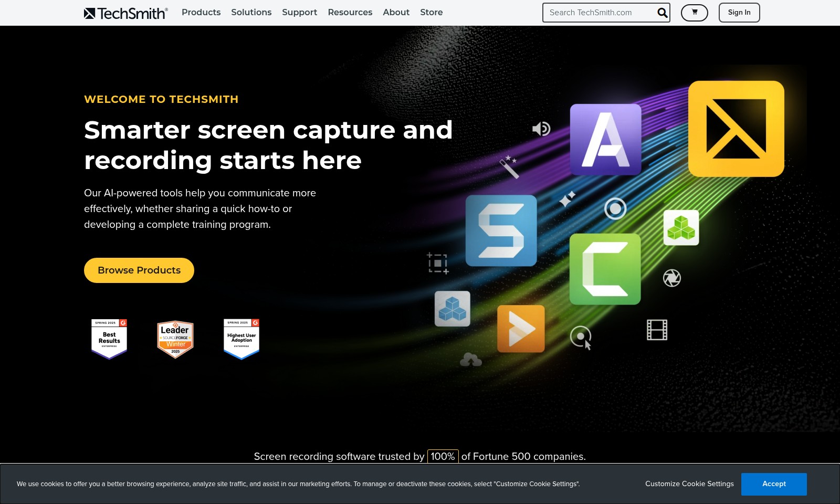Image resolution: width=840 pixels, height=504 pixels.
Task: Click the green Camtasia C icon
Action: click(605, 269)
